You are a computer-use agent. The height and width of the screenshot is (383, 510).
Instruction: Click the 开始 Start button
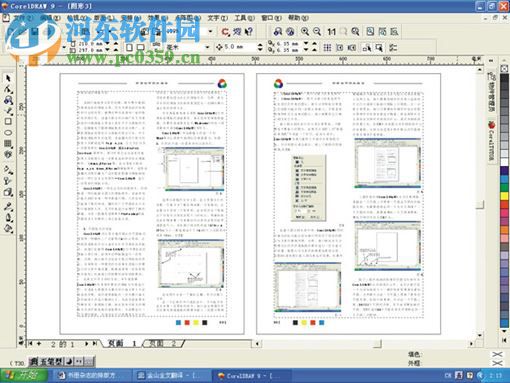[x=24, y=376]
